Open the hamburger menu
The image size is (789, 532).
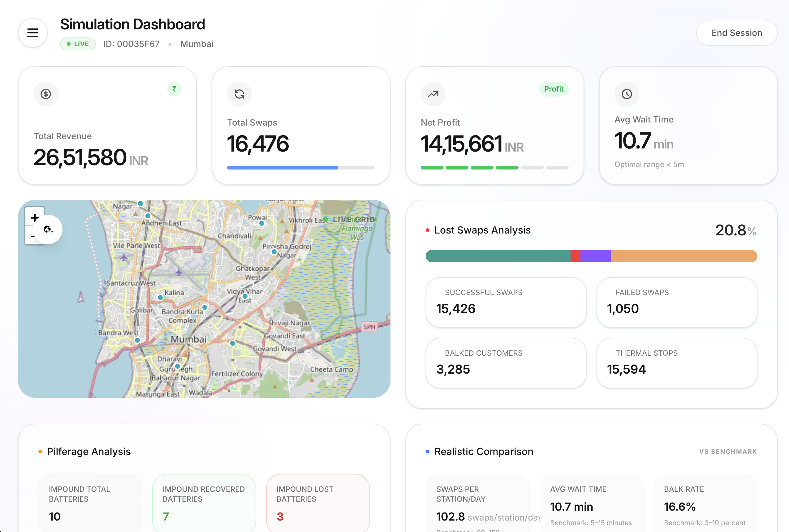tap(32, 33)
